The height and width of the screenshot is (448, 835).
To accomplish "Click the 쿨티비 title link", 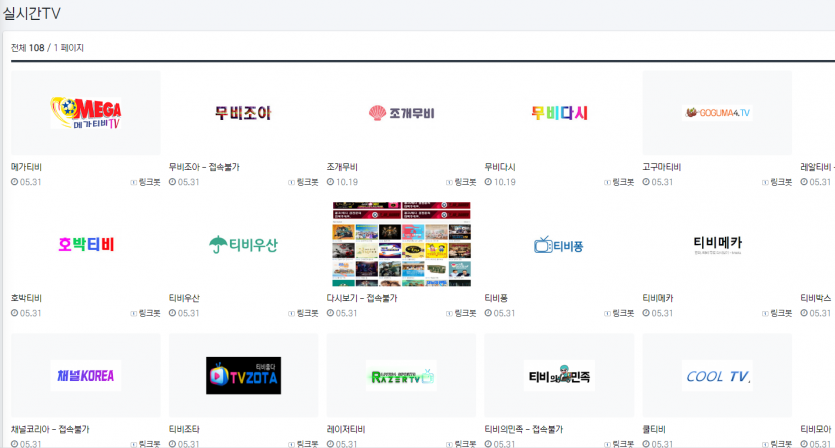I will [654, 429].
